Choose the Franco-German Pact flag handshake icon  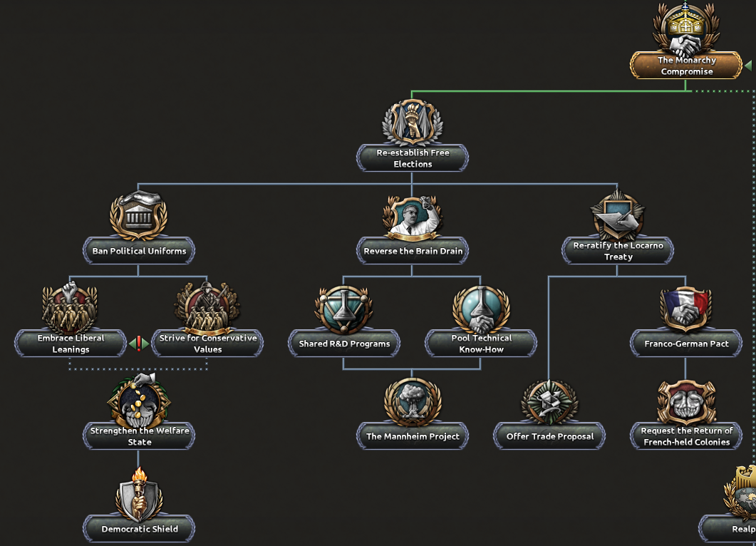tap(686, 309)
